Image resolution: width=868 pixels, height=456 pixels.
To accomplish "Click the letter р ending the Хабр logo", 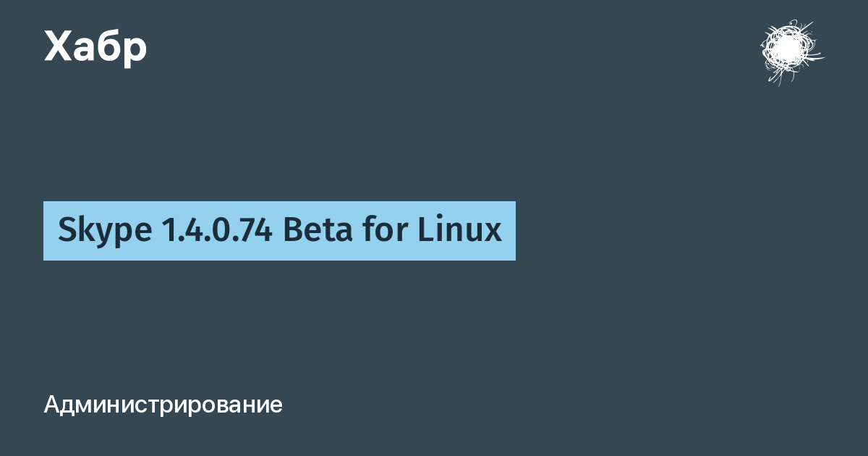I will click(x=135, y=51).
